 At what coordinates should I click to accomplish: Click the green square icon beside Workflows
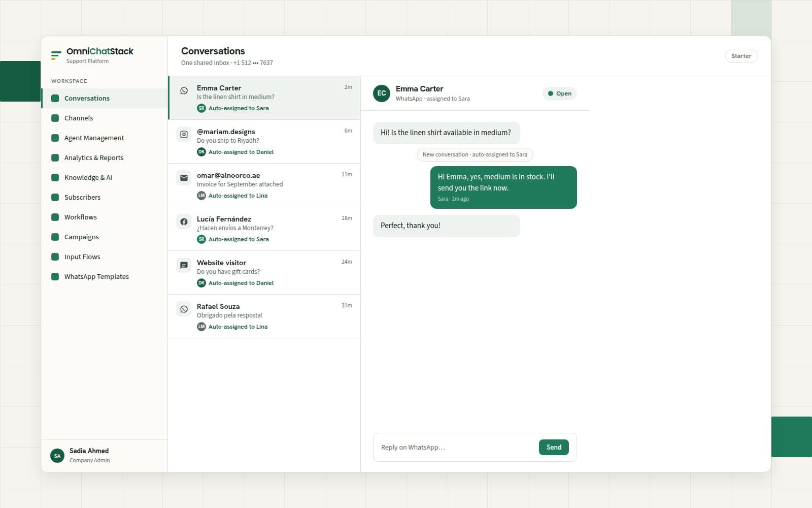(55, 217)
